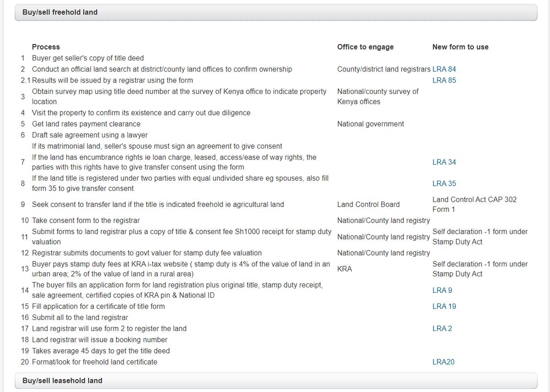Open the LRA 85 form link
The width and height of the screenshot is (550, 392).
click(x=444, y=80)
